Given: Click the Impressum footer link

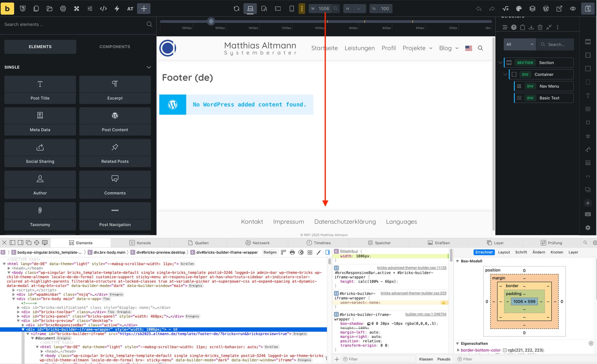Looking at the screenshot, I should (x=289, y=221).
